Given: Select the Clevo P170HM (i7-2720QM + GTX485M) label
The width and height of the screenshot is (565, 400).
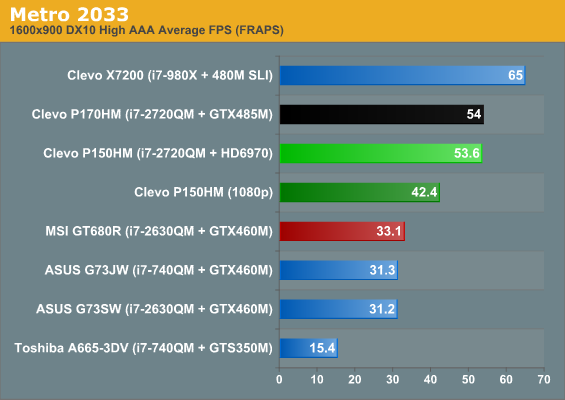Looking at the screenshot, I should (152, 114).
